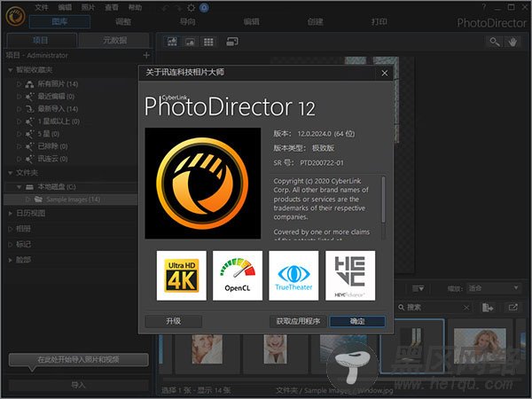
Task: Expand the 标记 section
Action: (11, 245)
